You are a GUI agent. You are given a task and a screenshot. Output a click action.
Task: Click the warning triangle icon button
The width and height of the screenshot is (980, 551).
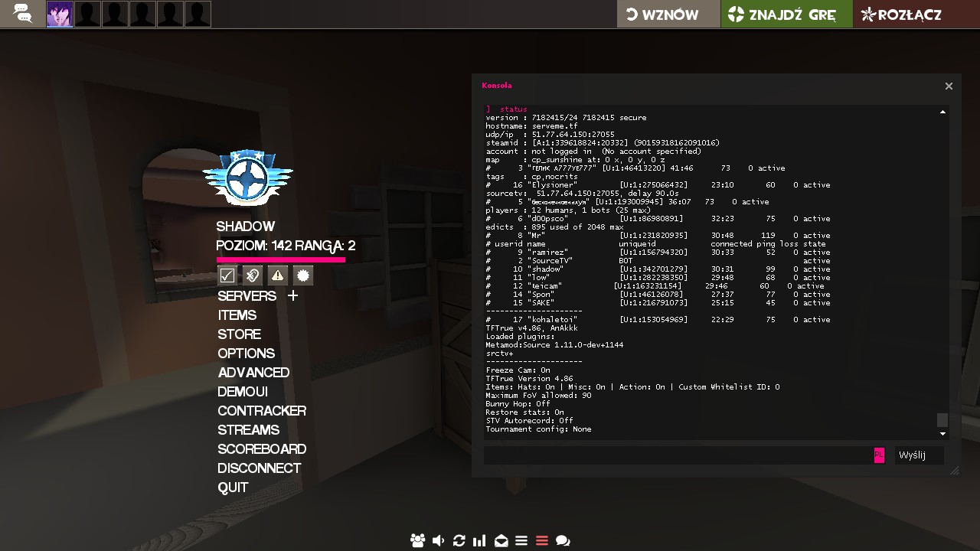(x=277, y=275)
